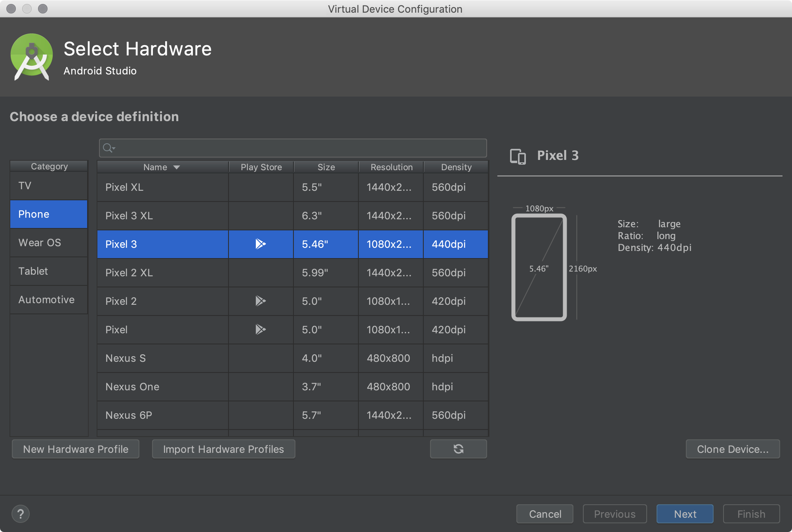The height and width of the screenshot is (532, 792).
Task: Select the Pixel 2 XL device row
Action: click(x=292, y=272)
